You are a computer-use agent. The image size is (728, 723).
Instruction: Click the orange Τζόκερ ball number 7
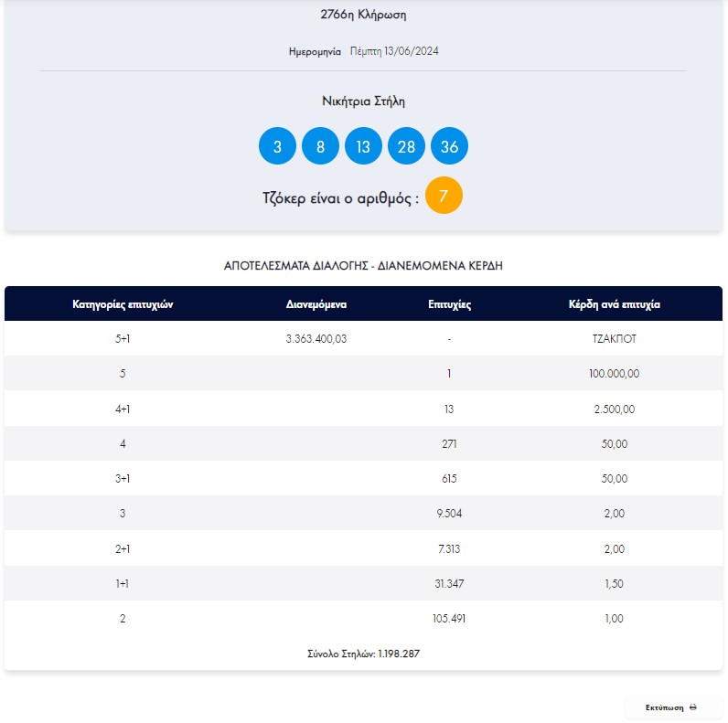444,196
